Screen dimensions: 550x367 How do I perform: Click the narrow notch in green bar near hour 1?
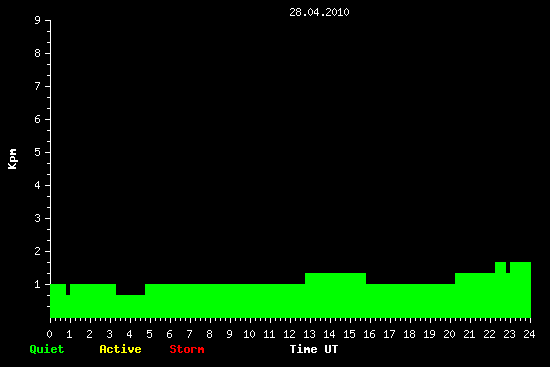click(68, 289)
